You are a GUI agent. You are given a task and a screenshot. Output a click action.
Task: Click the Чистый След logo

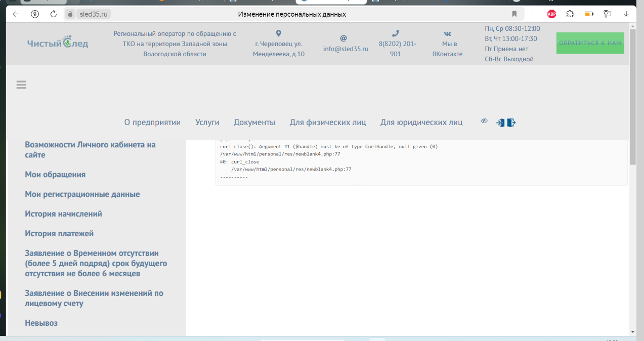tap(58, 44)
